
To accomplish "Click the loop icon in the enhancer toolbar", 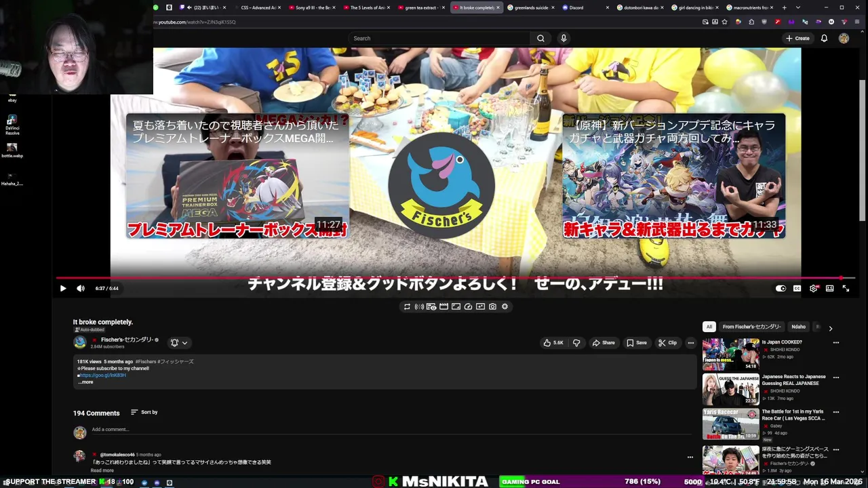I will pyautogui.click(x=407, y=306).
